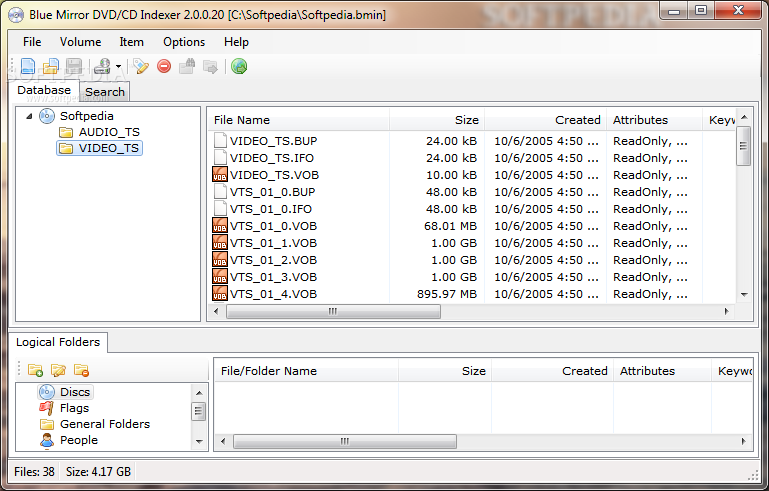This screenshot has width=769, height=491.
Task: Open an existing database via folder icon
Action: click(x=51, y=66)
